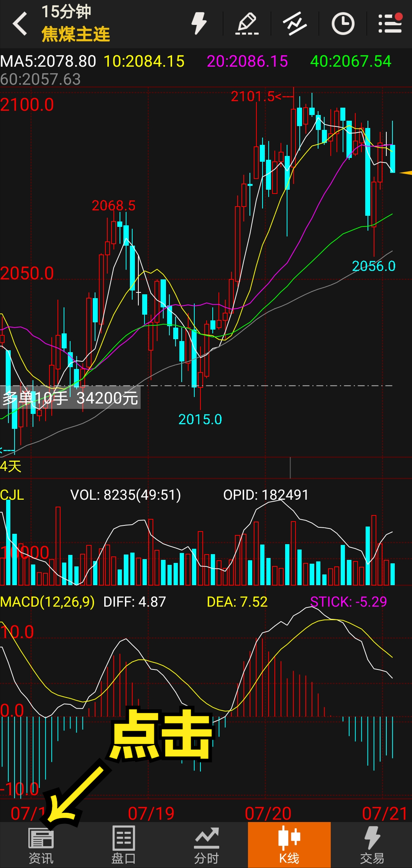Viewport: 412px width, 868px height.
Task: Open the 交易 trading tab
Action: [371, 845]
